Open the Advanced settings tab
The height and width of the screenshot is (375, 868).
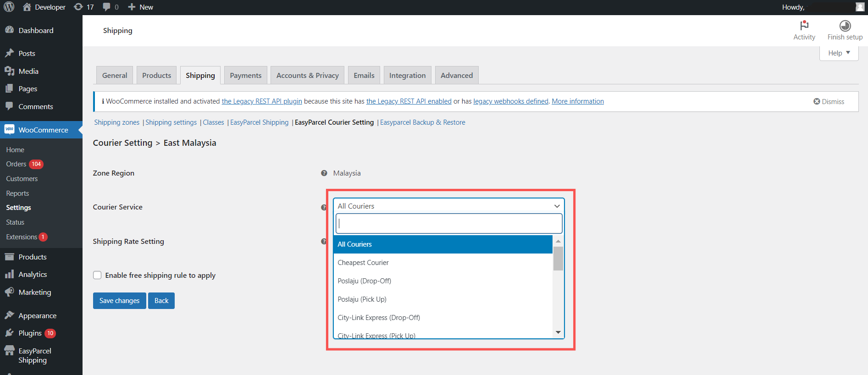[x=457, y=75]
